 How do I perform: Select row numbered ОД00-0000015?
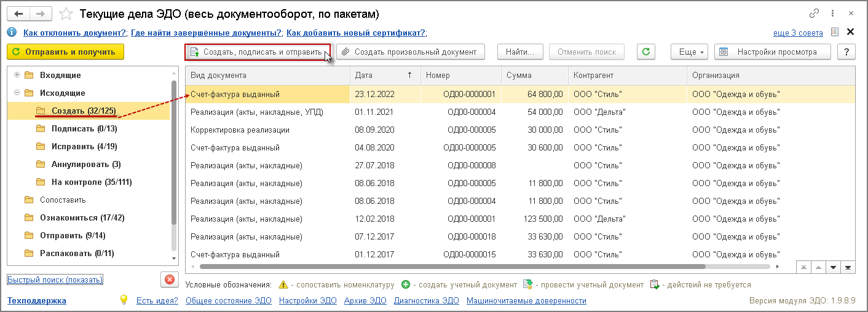click(520, 254)
